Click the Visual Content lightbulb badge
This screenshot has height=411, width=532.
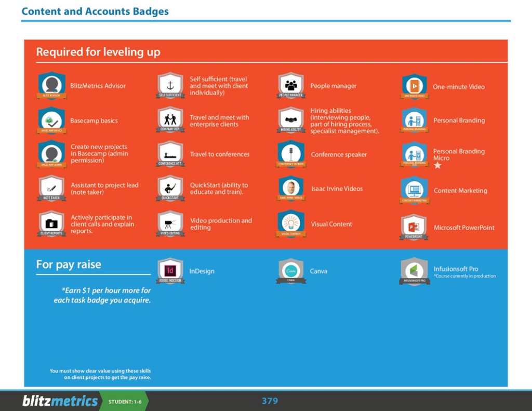point(291,223)
